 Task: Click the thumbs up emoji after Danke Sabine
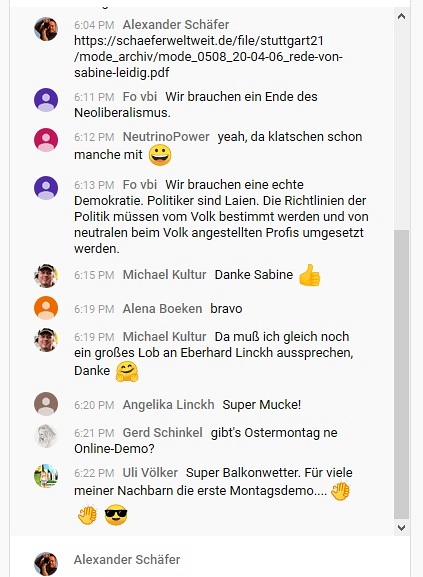309,275
